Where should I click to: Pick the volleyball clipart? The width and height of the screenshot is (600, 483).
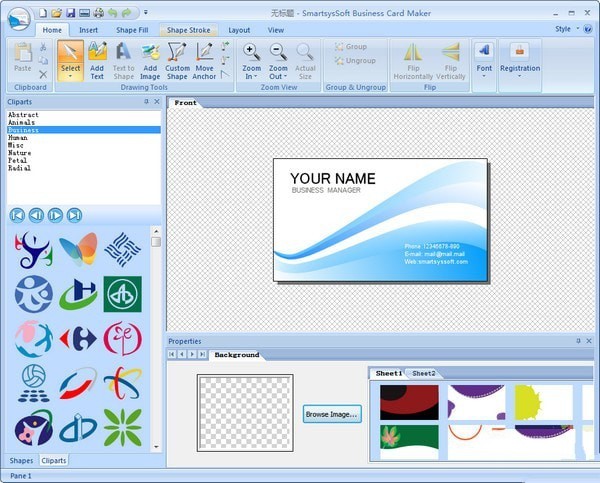click(x=34, y=383)
